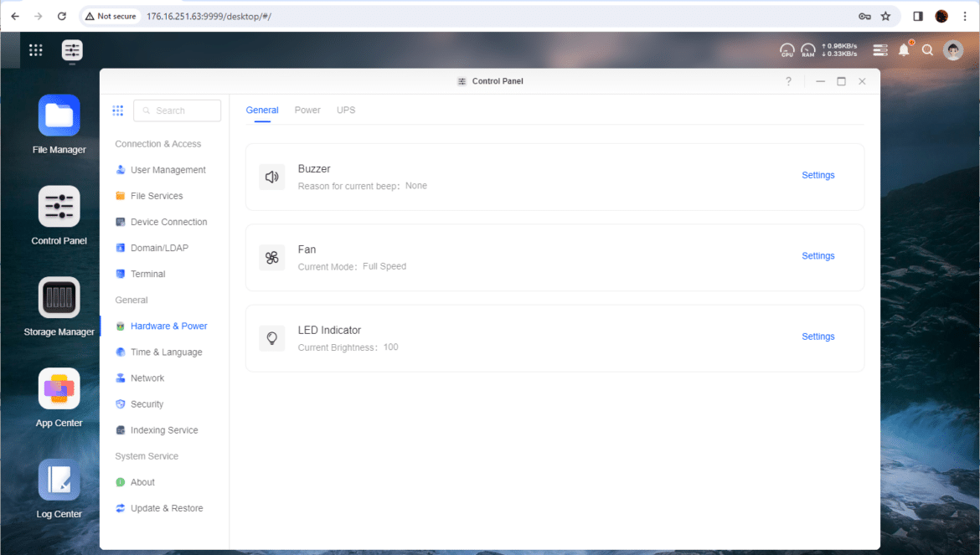Click the Control Panel grid overview icon
This screenshot has width=980, height=555.
pos(117,110)
